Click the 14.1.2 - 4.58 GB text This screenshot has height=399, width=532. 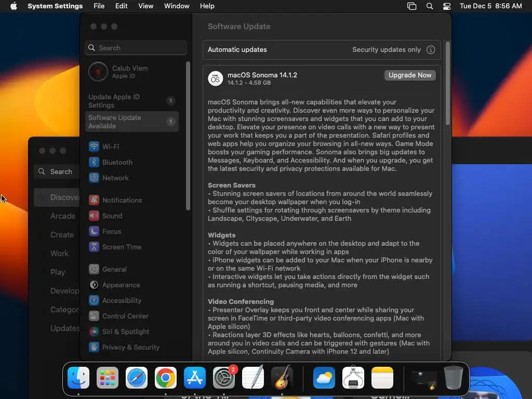tap(249, 83)
